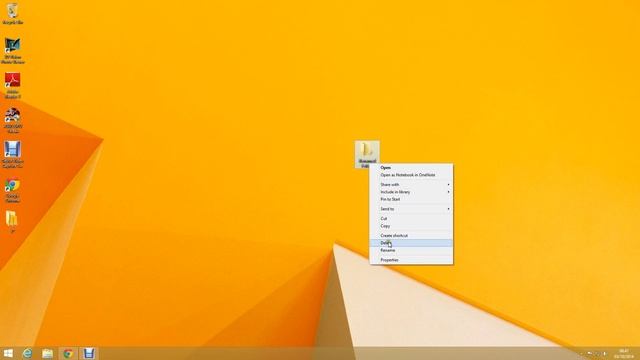Select the desktop shortcut above the blue capture icon
640x360 pixels.
13,120
